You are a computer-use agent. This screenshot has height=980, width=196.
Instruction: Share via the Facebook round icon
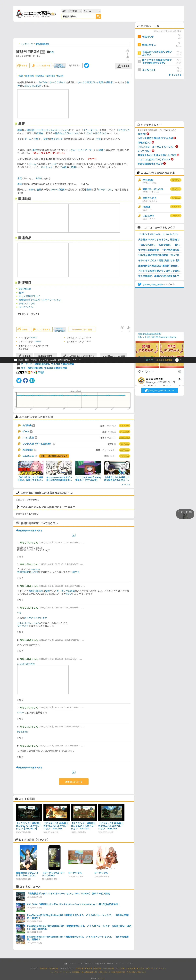point(25,380)
